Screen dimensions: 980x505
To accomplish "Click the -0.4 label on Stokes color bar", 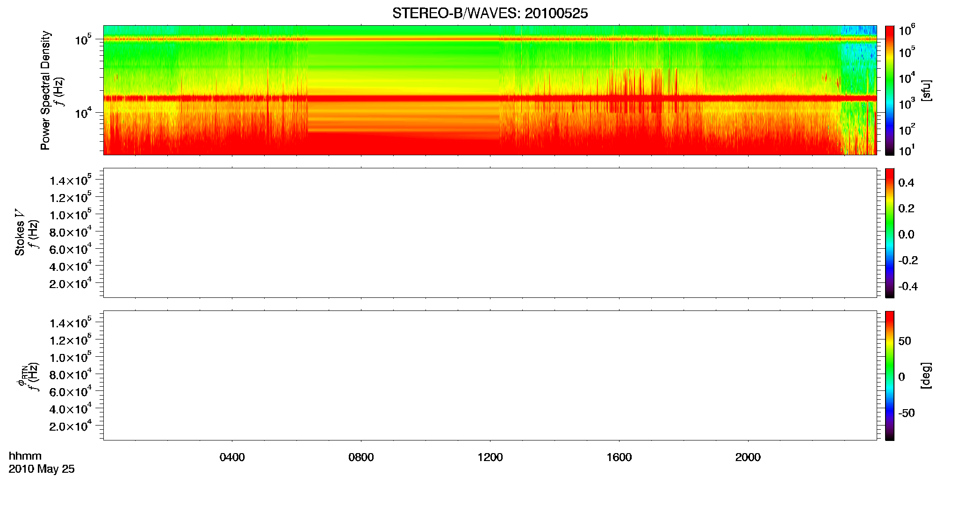I will click(908, 287).
